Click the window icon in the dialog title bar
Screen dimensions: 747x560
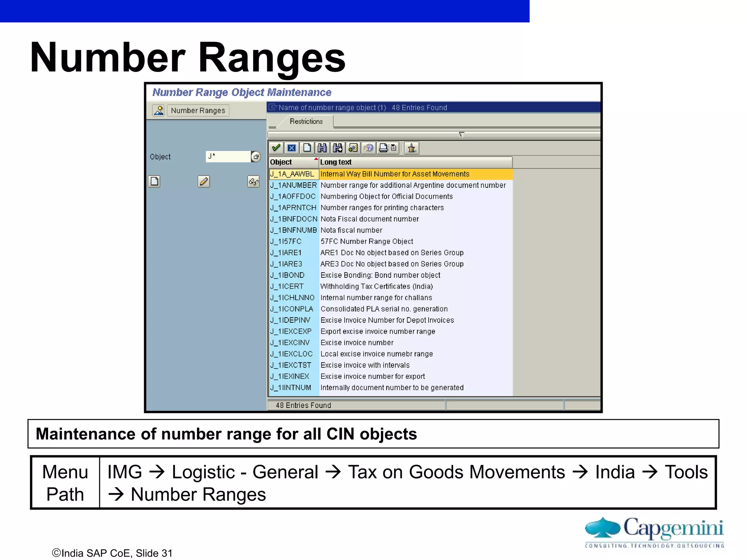pos(273,107)
